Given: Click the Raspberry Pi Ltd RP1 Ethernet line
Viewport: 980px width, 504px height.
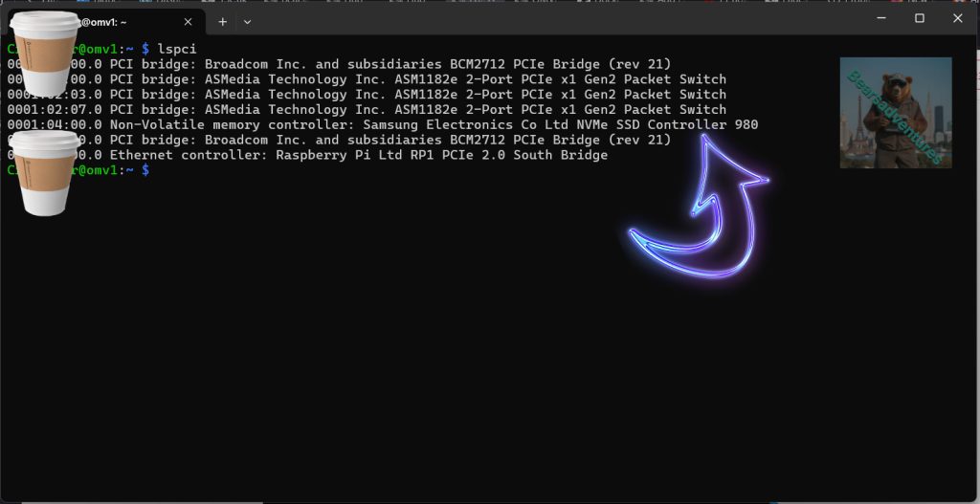Looking at the screenshot, I should (383, 155).
